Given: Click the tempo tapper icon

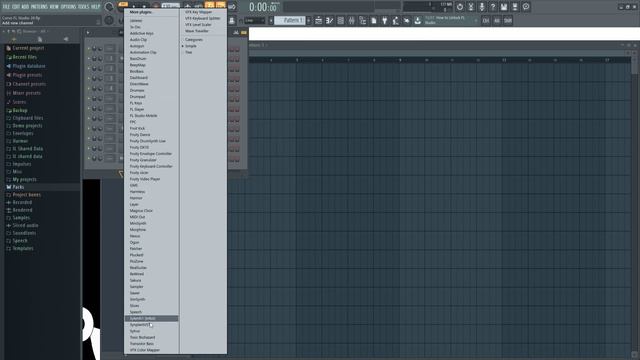Looking at the screenshot, I should tap(396, 20).
